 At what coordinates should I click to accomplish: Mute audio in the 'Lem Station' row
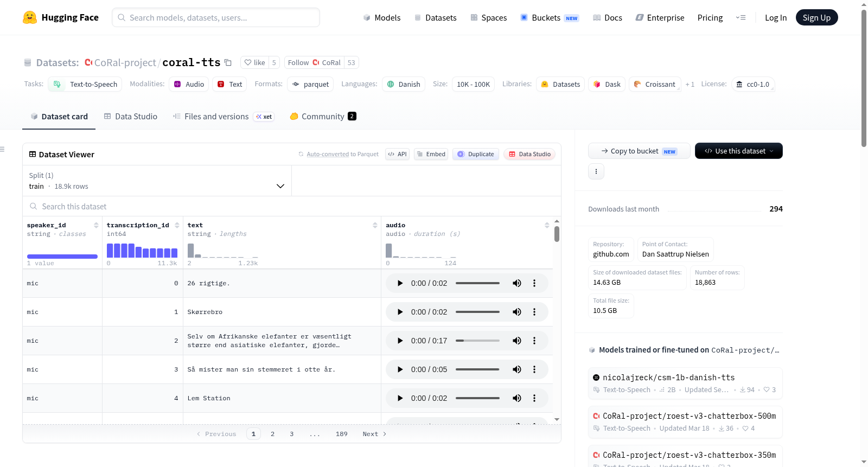pos(517,398)
